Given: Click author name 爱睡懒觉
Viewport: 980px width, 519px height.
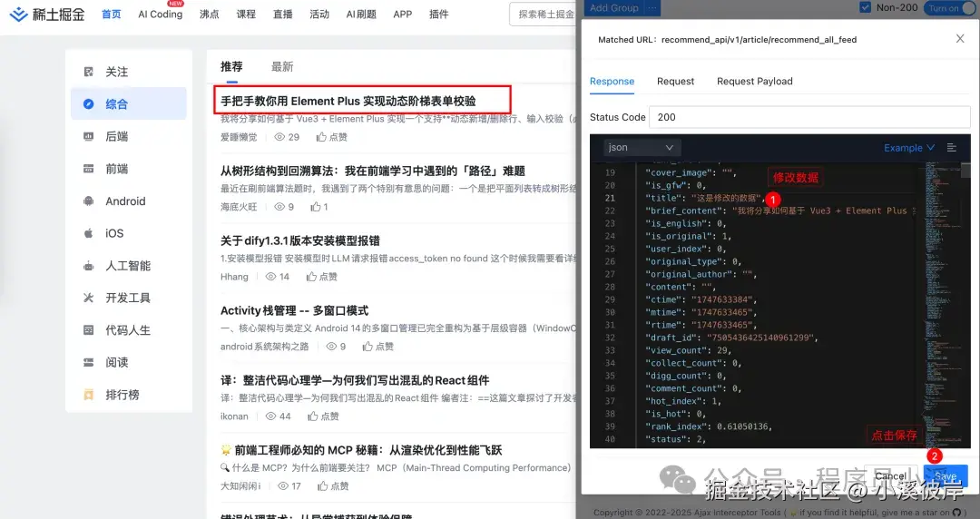Looking at the screenshot, I should click(x=239, y=137).
